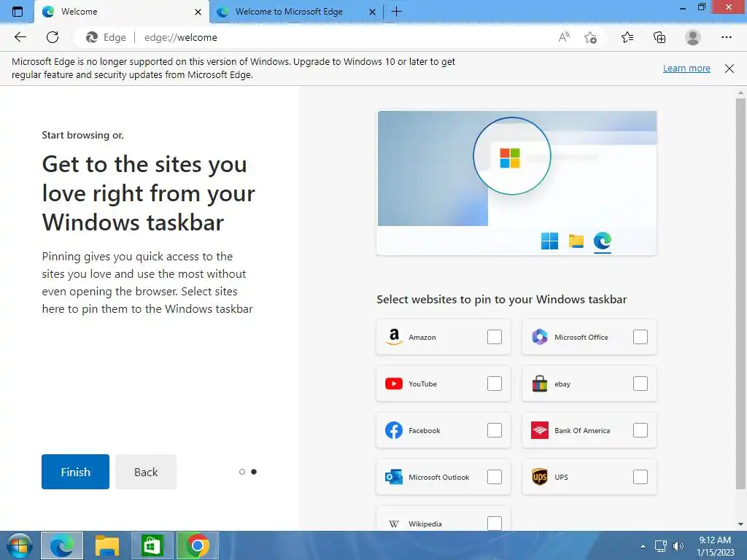This screenshot has height=560, width=747.
Task: Check the Bank Of America checkbox
Action: click(x=640, y=430)
